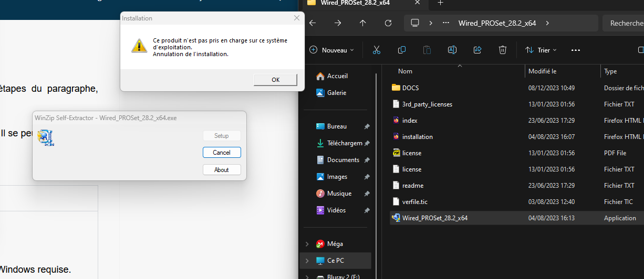Sort by Modifié le column header

pyautogui.click(x=542, y=71)
